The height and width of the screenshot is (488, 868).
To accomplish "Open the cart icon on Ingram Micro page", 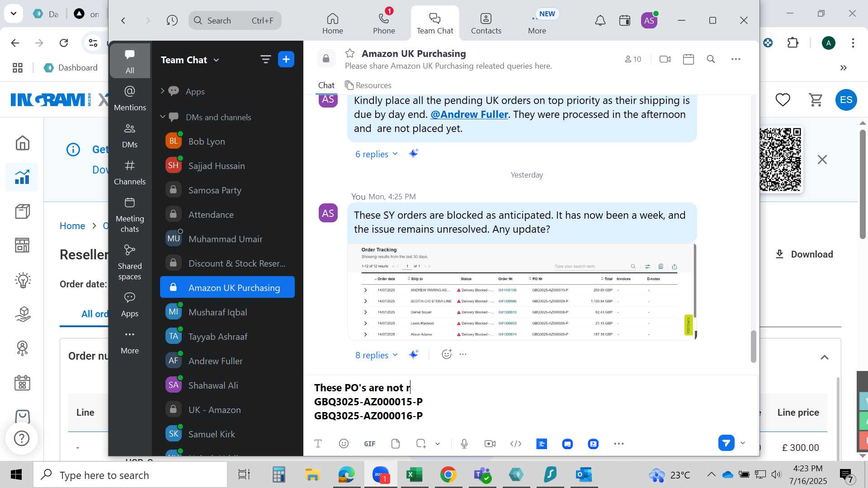I will coord(816,100).
